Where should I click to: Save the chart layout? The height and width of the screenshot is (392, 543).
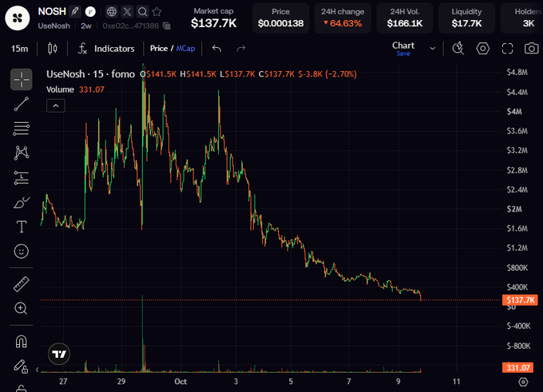click(403, 53)
